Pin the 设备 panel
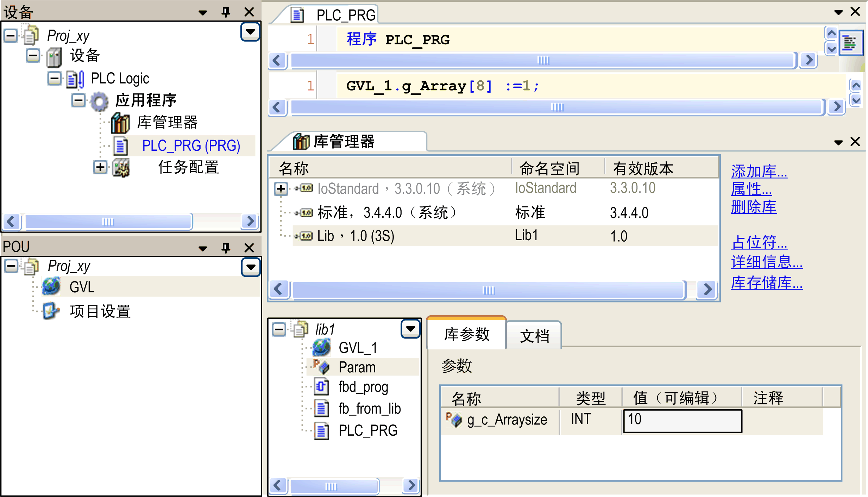 226,12
